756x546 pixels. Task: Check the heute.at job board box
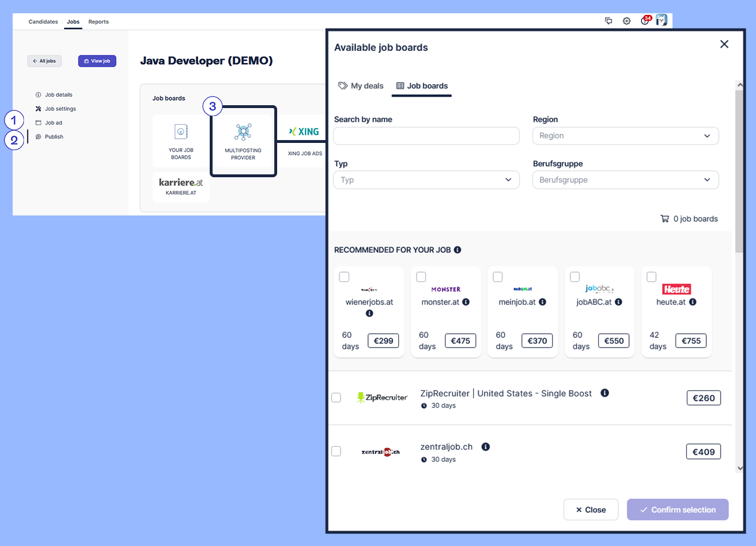point(651,277)
